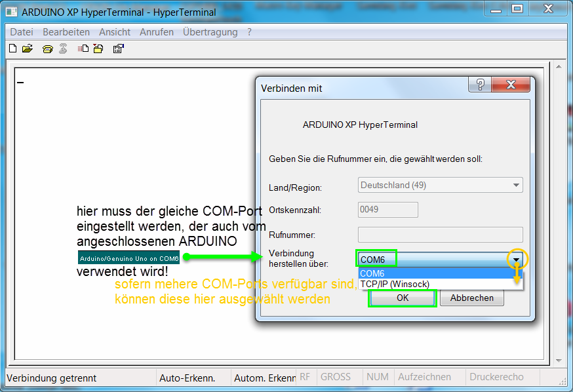This screenshot has width=573, height=392.
Task: Click the Ortskennzahl field showing 0049
Action: pyautogui.click(x=387, y=210)
